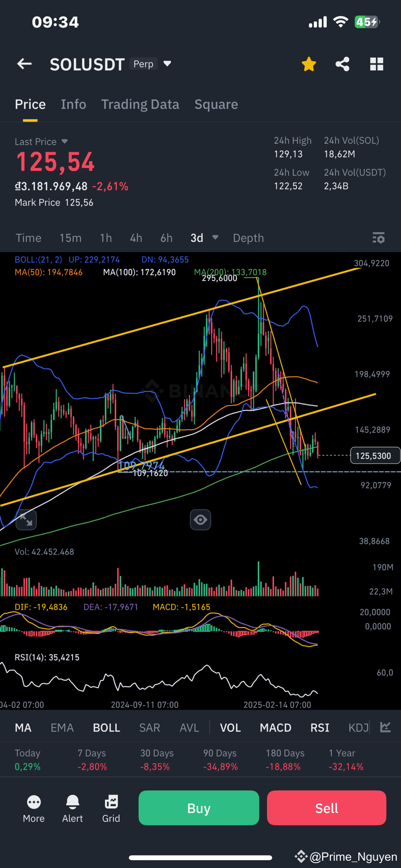401x868 pixels.
Task: Tap the battery indicator in status bar
Action: click(367, 22)
